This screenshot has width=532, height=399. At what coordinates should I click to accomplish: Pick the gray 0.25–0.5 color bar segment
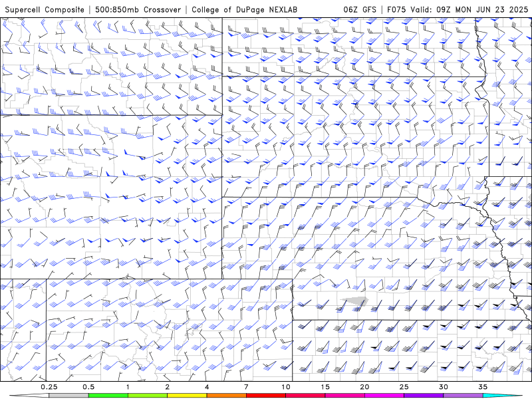[69, 396]
